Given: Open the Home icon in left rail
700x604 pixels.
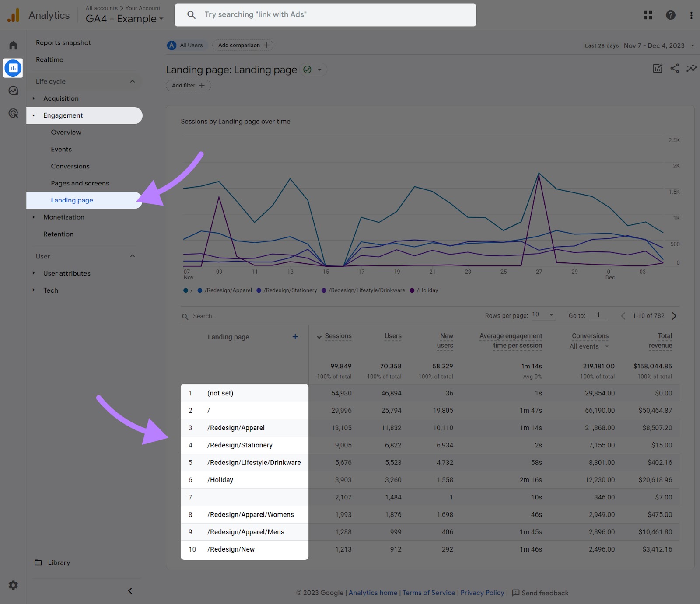Looking at the screenshot, I should point(13,45).
